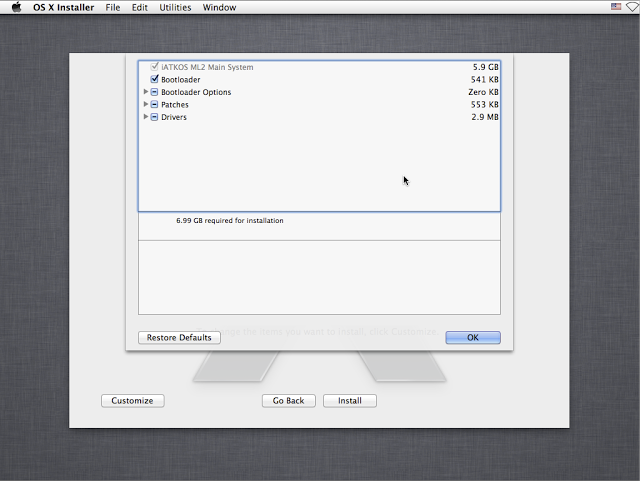Toggle the Drivers checkbox
Screen dimensions: 640x481
click(154, 117)
